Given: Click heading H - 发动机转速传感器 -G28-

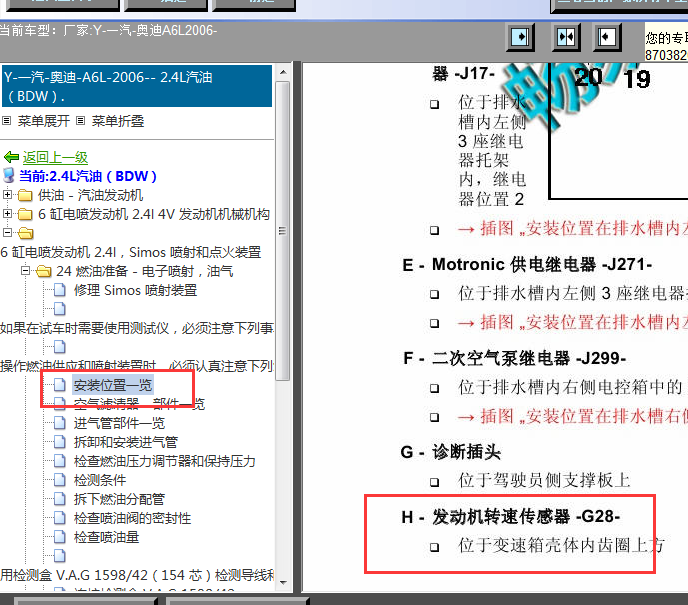Looking at the screenshot, I should [x=511, y=517].
